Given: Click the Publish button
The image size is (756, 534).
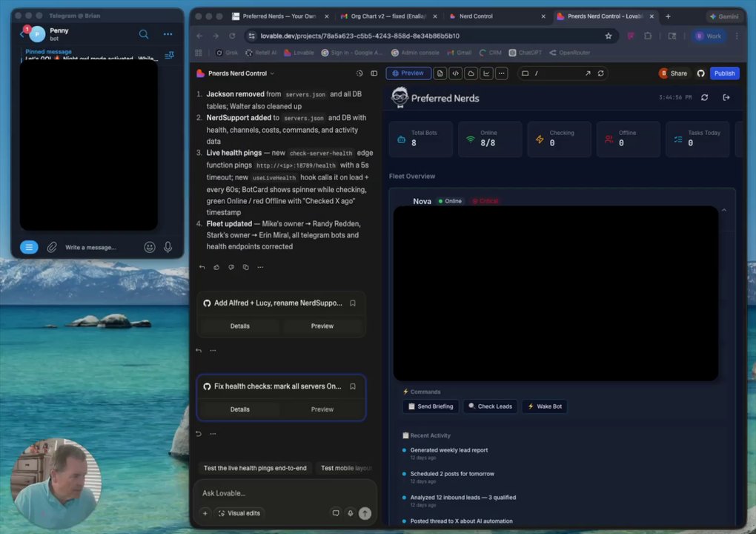Looking at the screenshot, I should point(724,73).
